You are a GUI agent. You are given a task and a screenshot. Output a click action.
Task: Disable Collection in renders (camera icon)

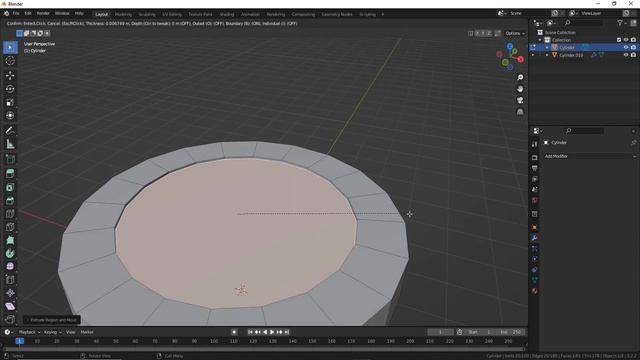[x=633, y=40]
